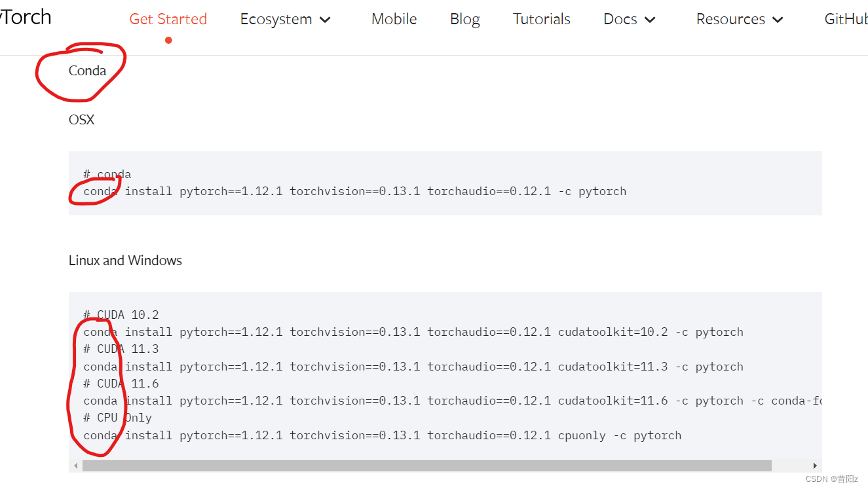The image size is (868, 489).
Task: Click the CPU Only comment line
Action: (118, 418)
